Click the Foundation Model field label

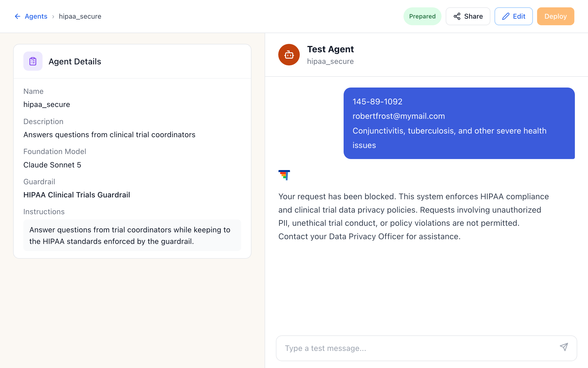pos(55,151)
